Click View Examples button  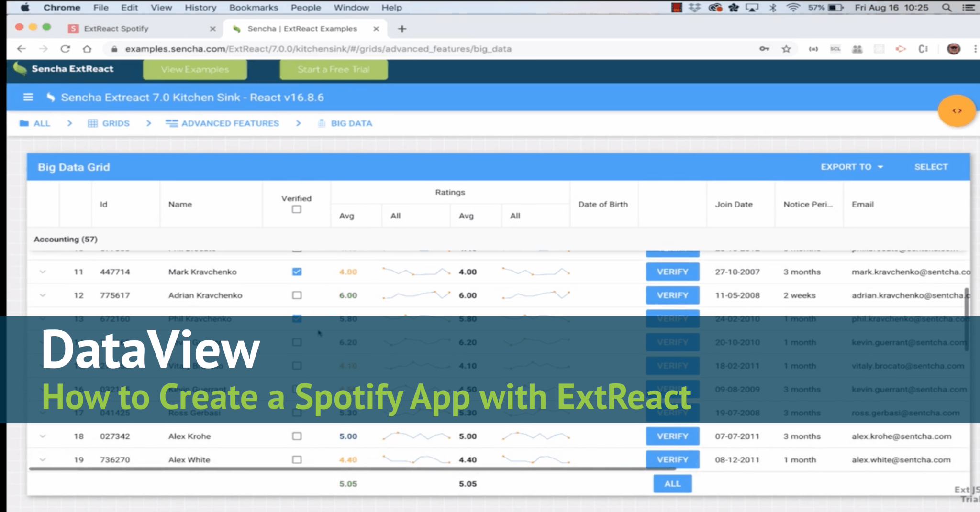(x=195, y=69)
